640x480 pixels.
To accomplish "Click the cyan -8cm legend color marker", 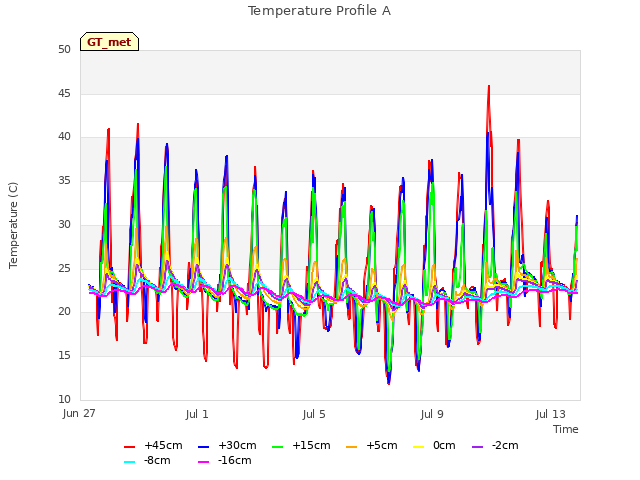I will click(129, 462).
